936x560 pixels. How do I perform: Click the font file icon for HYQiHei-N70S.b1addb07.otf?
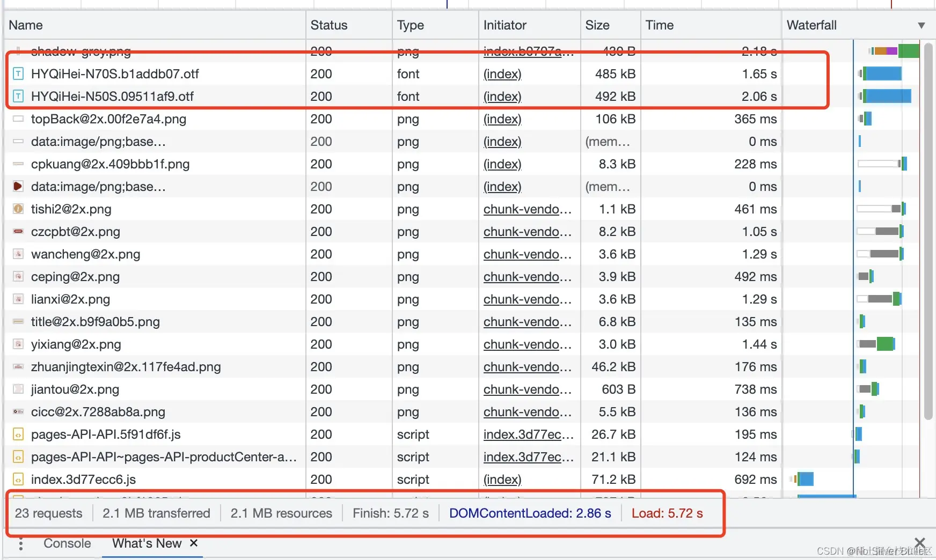click(x=18, y=74)
